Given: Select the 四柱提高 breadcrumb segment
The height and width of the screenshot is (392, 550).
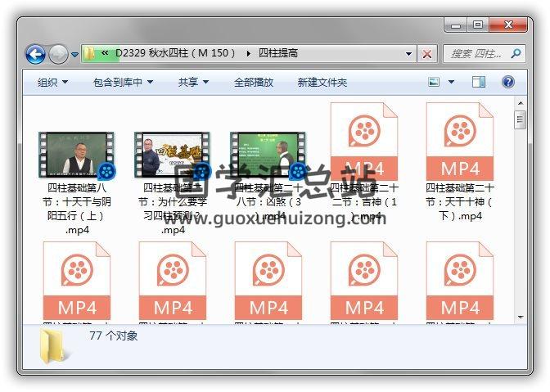Looking at the screenshot, I should tap(277, 53).
